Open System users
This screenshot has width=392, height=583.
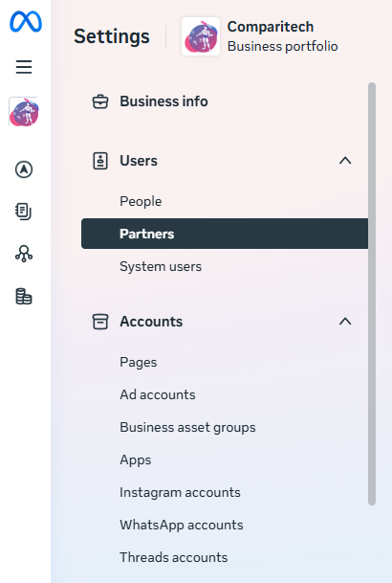[161, 266]
